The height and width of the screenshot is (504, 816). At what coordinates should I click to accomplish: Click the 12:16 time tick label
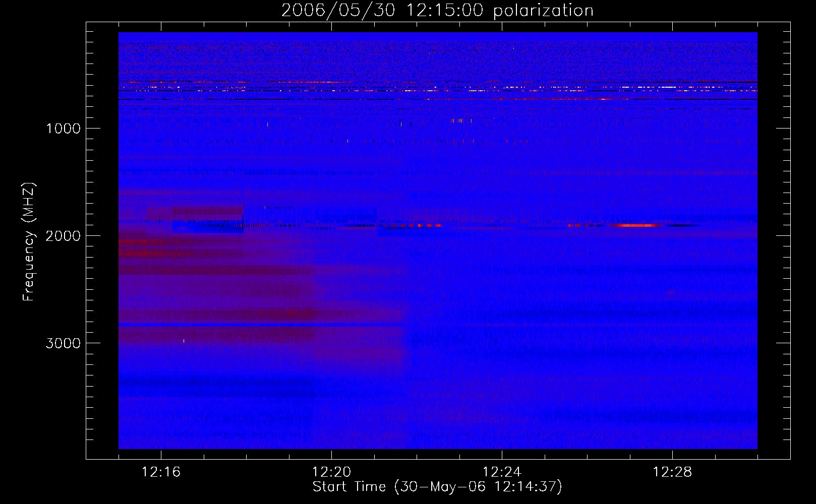pos(161,472)
